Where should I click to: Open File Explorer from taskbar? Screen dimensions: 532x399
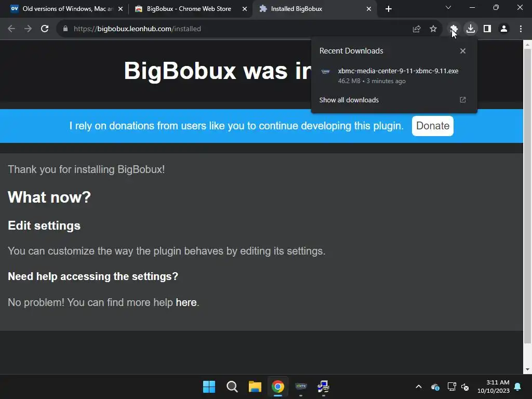tap(255, 387)
